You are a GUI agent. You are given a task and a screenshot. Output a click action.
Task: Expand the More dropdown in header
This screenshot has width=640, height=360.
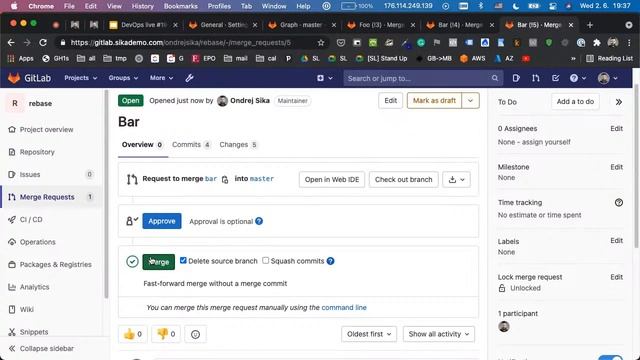161,78
